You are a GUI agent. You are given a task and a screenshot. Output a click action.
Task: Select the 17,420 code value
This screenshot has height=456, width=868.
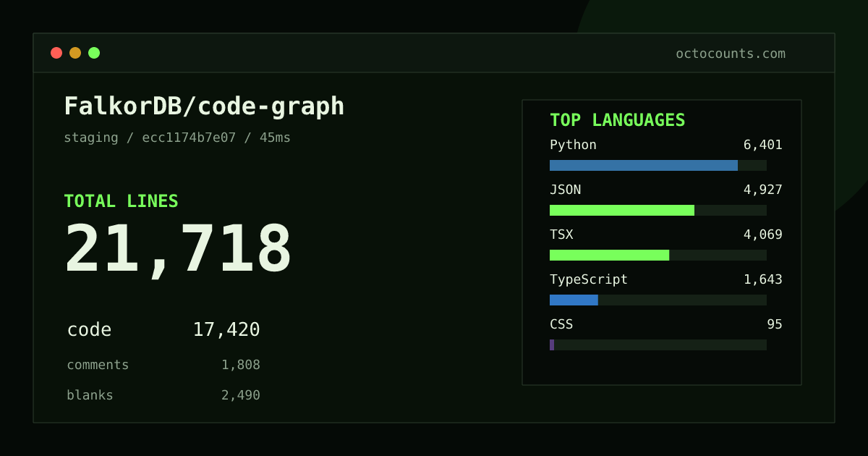tap(226, 330)
